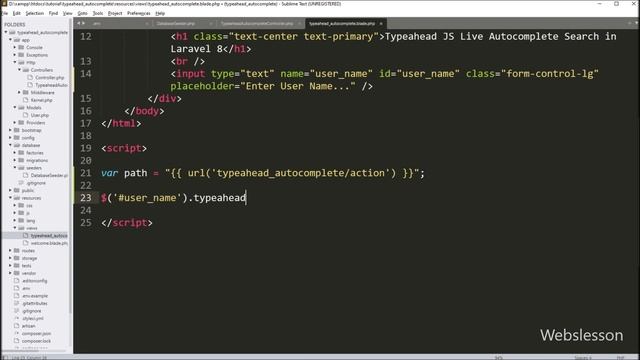This screenshot has width=640, height=360.
Task: Open DatabaseSeeder.php in the sidebar
Action: tap(49, 176)
